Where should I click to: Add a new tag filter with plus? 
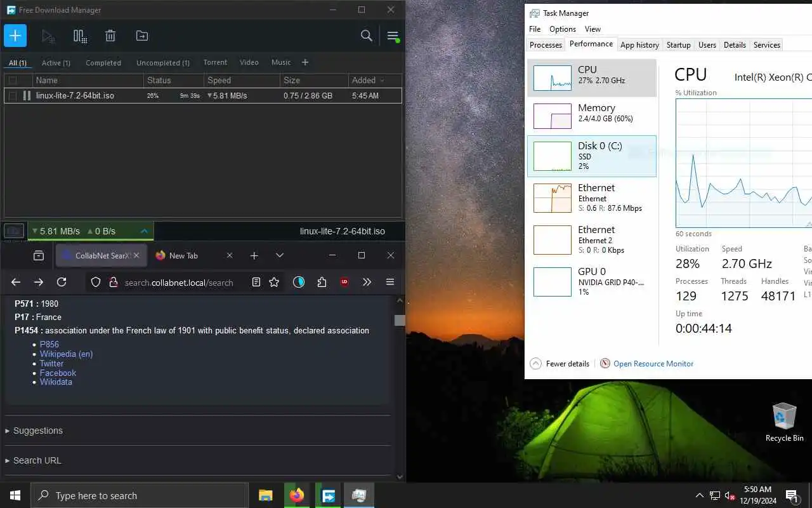[x=305, y=62]
